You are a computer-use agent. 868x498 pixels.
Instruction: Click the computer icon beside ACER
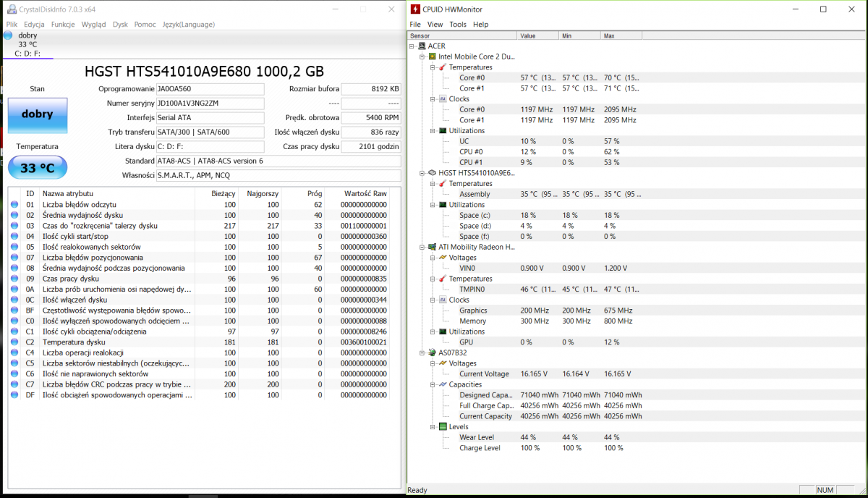[x=422, y=46]
